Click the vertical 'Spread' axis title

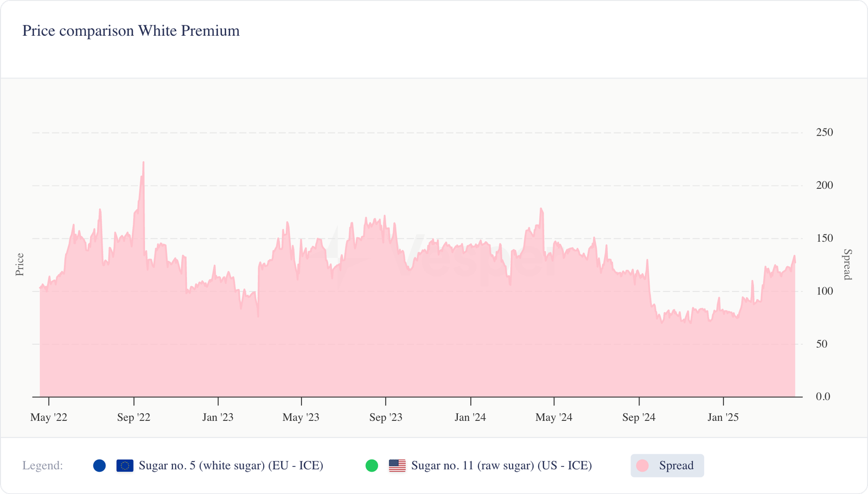[x=847, y=265]
